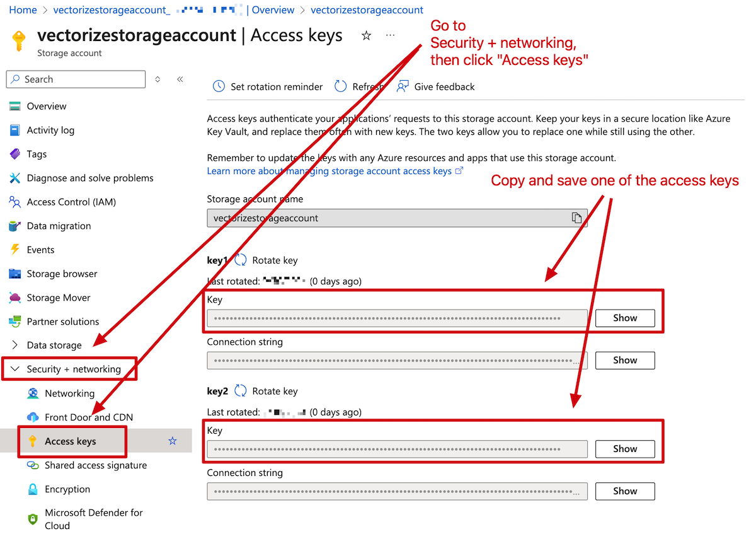Image resolution: width=756 pixels, height=534 pixels.
Task: Click the Storage Mover cloud icon
Action: 15,298
